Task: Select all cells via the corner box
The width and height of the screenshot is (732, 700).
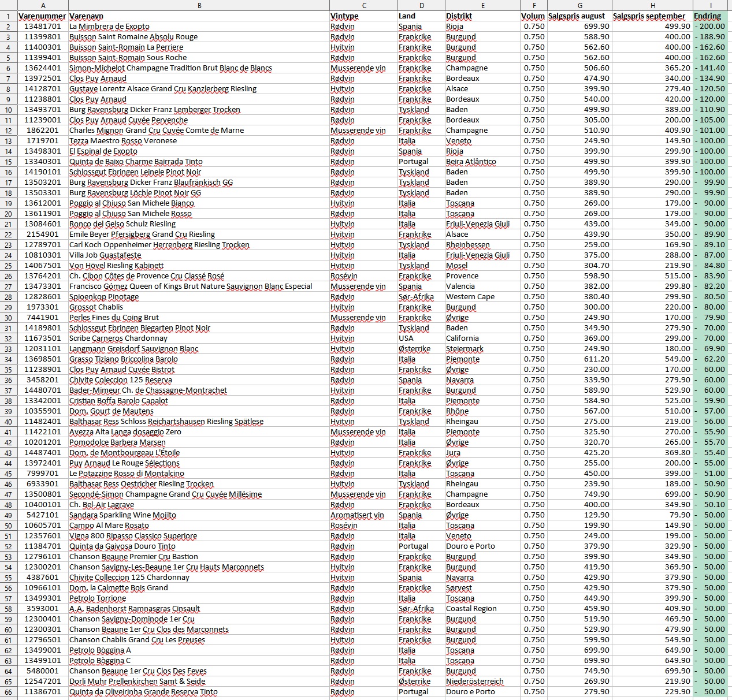Action: tap(8, 5)
